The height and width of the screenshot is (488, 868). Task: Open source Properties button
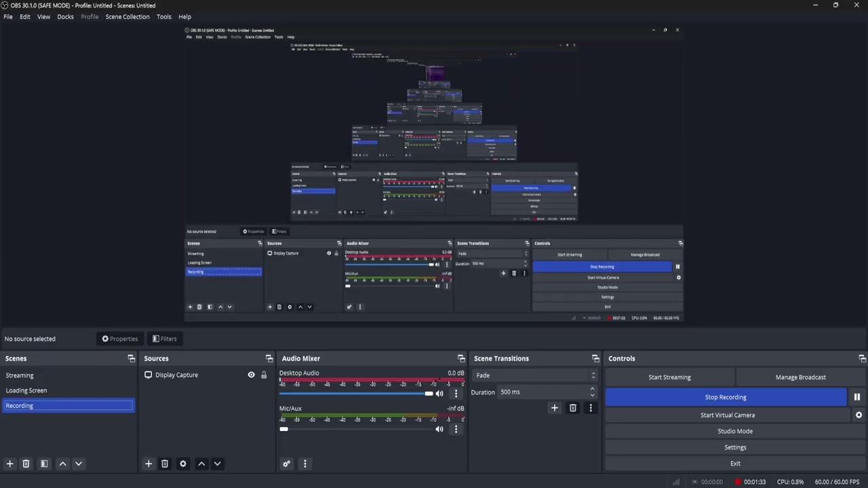[120, 339]
